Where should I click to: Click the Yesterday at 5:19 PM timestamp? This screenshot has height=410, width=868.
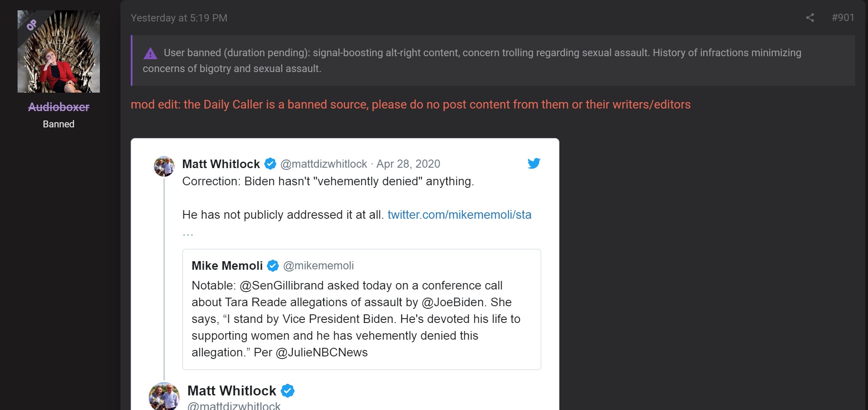point(179,18)
